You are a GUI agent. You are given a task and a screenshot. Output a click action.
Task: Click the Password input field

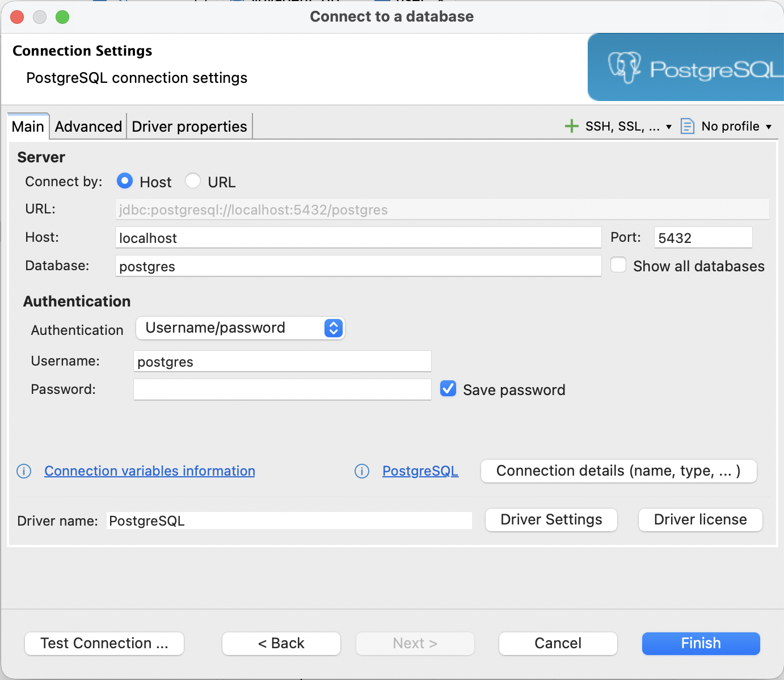point(282,389)
